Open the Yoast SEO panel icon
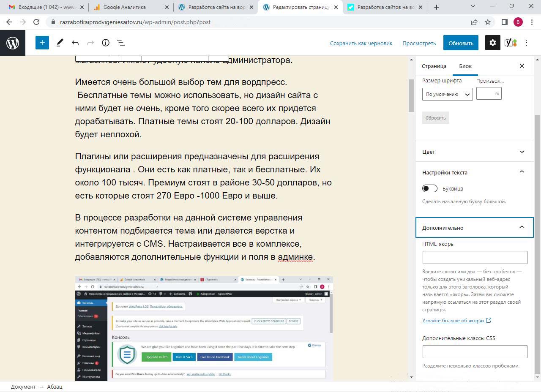Screen dimensions: 541x392 (511, 43)
